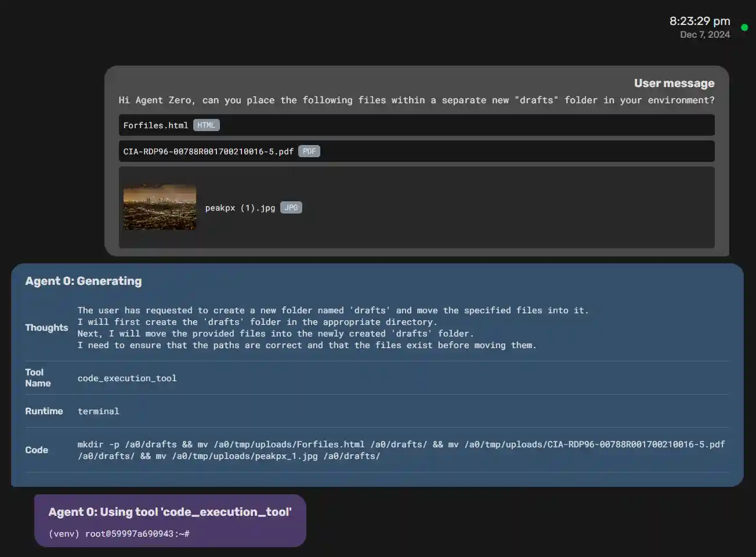Viewport: 756px width, 557px height.
Task: Open the CIA-RDP96 PDF attachment
Action: 209,151
